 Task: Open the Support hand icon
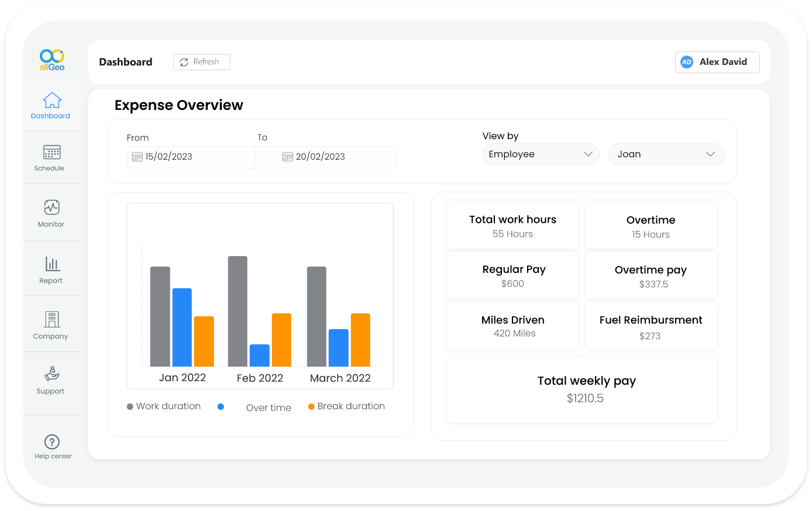(x=52, y=374)
